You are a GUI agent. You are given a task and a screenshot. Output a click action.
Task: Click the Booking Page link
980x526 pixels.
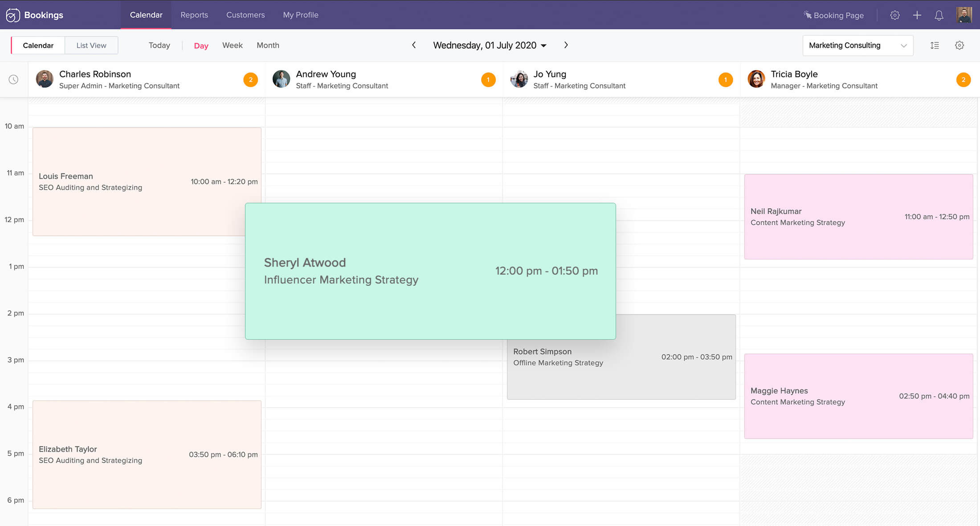[833, 15]
